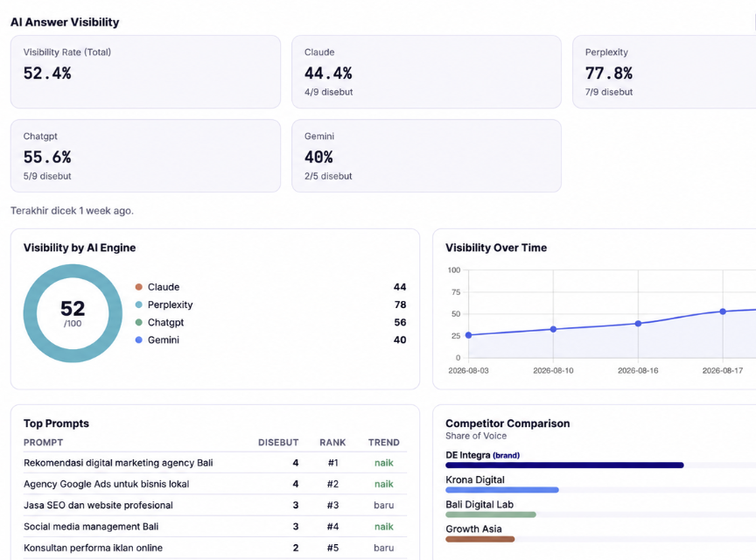
Task: Select prompt 'Social media management Bali'
Action: click(91, 527)
